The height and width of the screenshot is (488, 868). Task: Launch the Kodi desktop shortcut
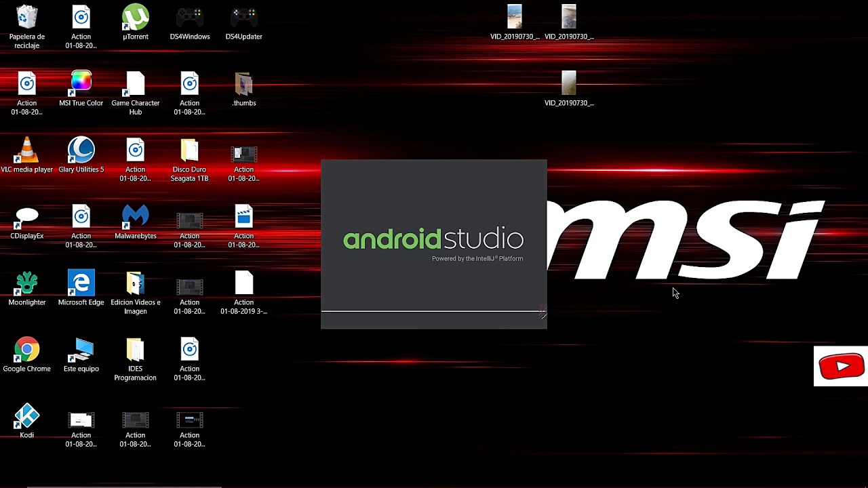pyautogui.click(x=27, y=415)
